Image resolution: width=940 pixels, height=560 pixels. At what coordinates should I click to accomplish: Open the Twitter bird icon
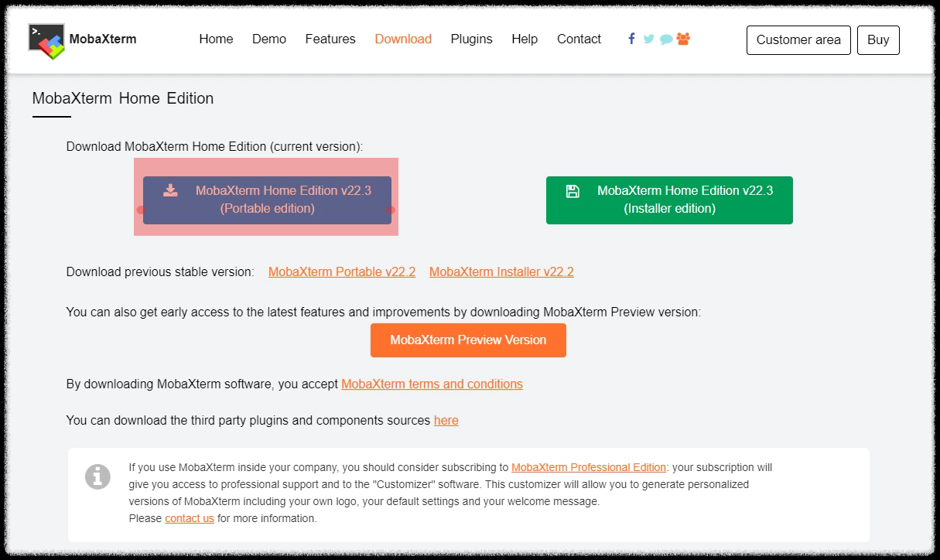[x=648, y=39]
